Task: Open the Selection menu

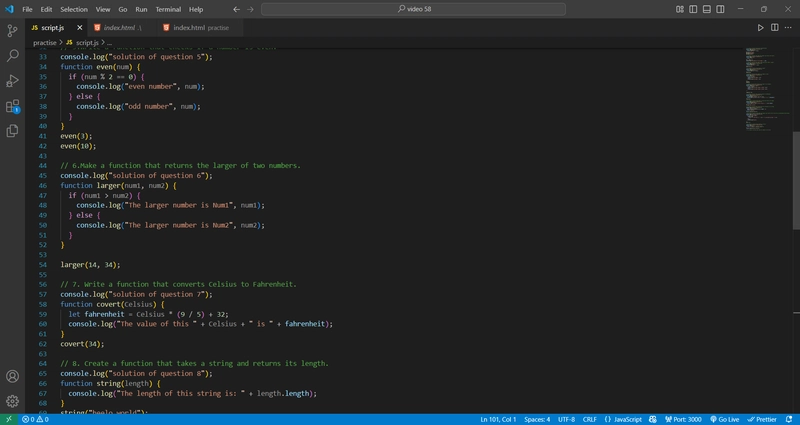Action: [74, 9]
